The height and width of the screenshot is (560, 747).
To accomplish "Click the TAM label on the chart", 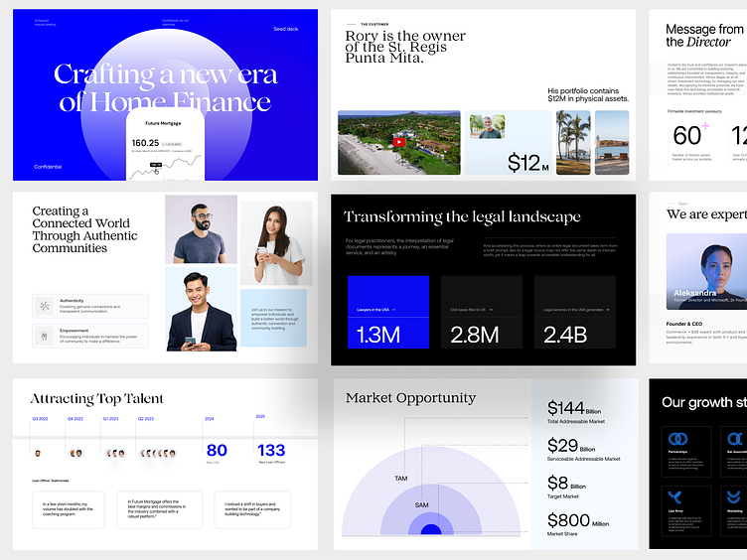I will (400, 479).
